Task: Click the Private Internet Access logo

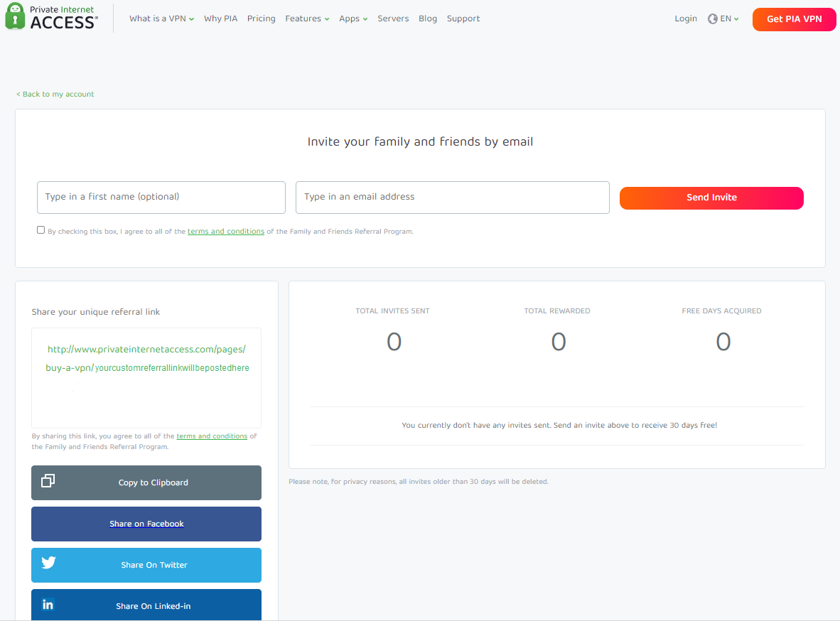Action: (x=51, y=17)
